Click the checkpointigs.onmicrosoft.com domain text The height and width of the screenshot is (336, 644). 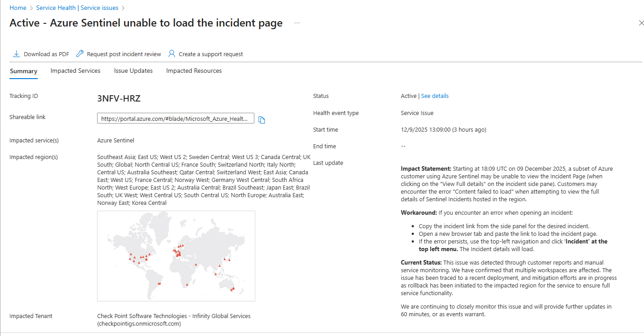tap(139, 324)
